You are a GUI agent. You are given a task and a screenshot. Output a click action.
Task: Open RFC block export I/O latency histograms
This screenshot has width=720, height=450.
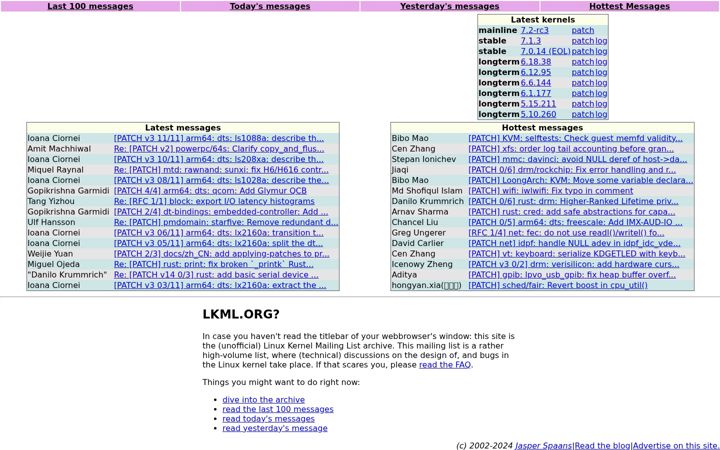214,202
